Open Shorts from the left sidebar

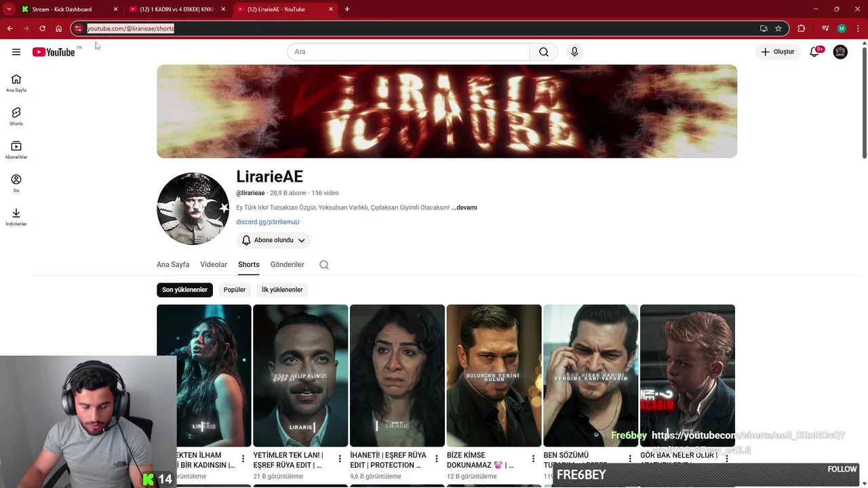[16, 117]
